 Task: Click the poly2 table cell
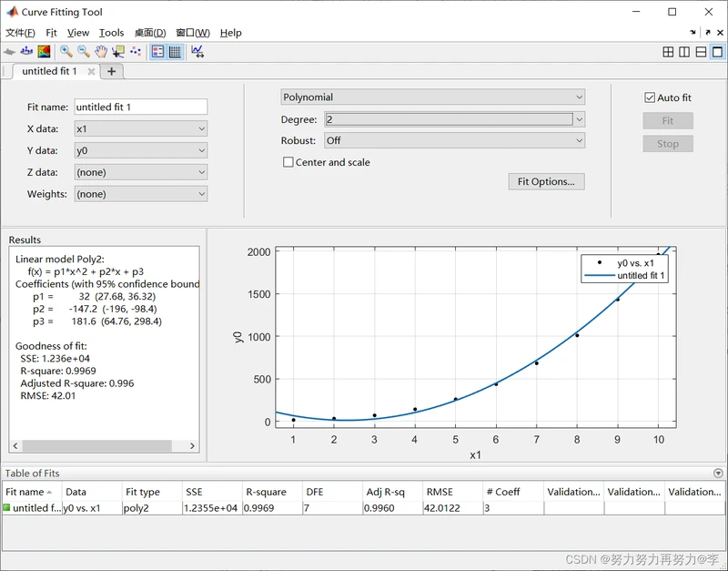[x=152, y=508]
